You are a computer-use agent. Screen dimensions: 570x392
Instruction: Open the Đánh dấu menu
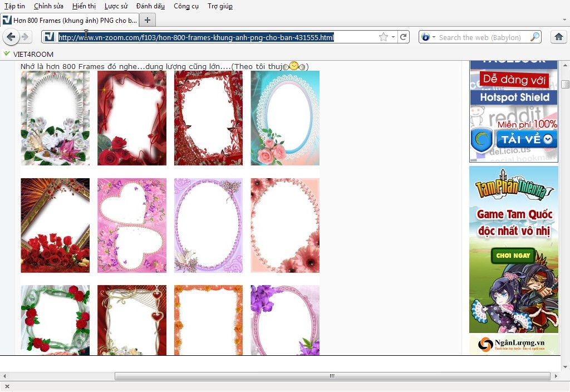[150, 6]
